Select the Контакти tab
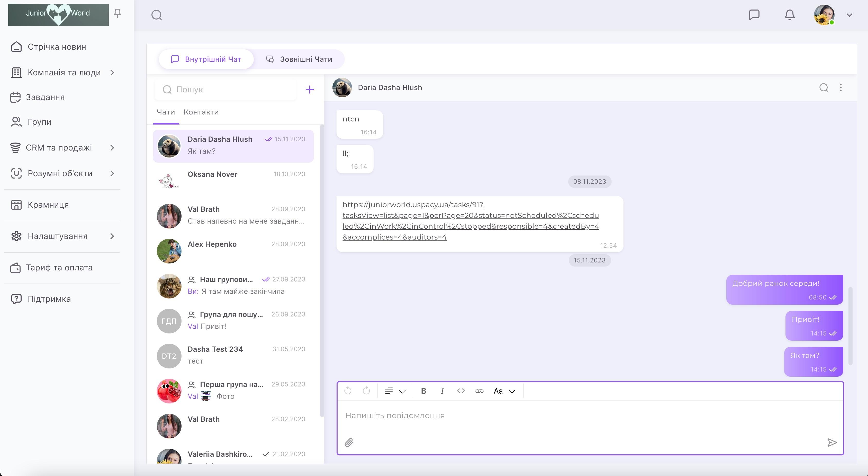The image size is (868, 476). [x=201, y=112]
